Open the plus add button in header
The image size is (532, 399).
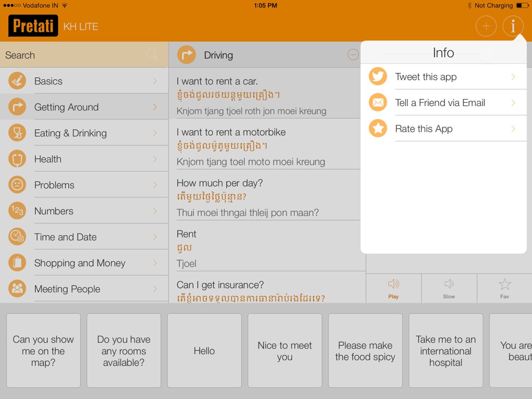point(486,26)
